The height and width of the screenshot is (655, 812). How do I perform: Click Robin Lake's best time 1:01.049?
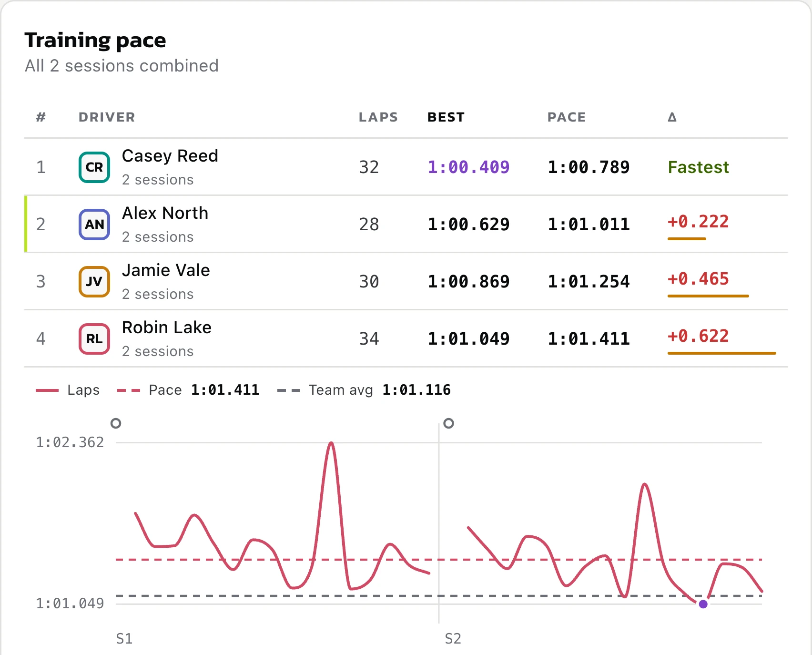pyautogui.click(x=468, y=339)
